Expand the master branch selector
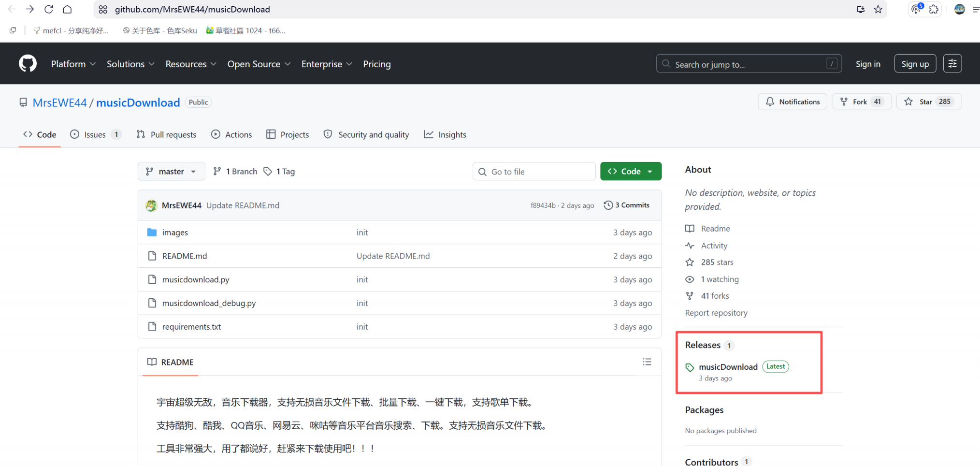Image resolution: width=980 pixels, height=466 pixels. (x=171, y=172)
